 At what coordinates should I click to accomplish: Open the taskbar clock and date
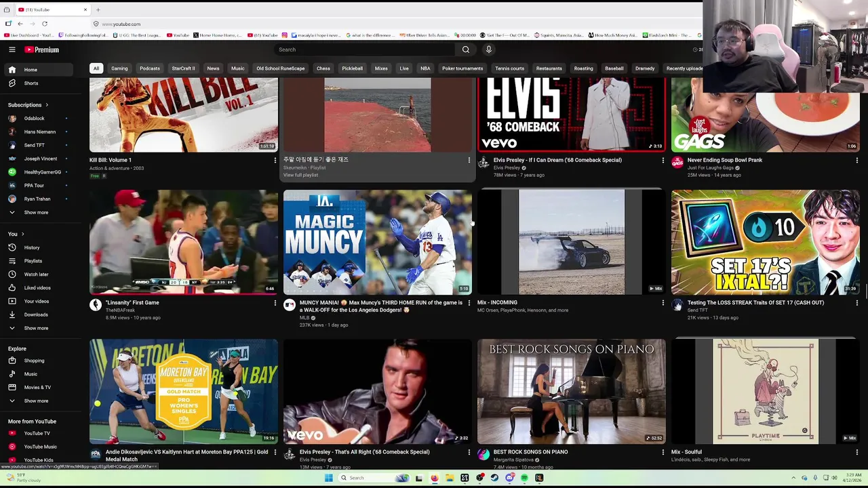pos(852,478)
